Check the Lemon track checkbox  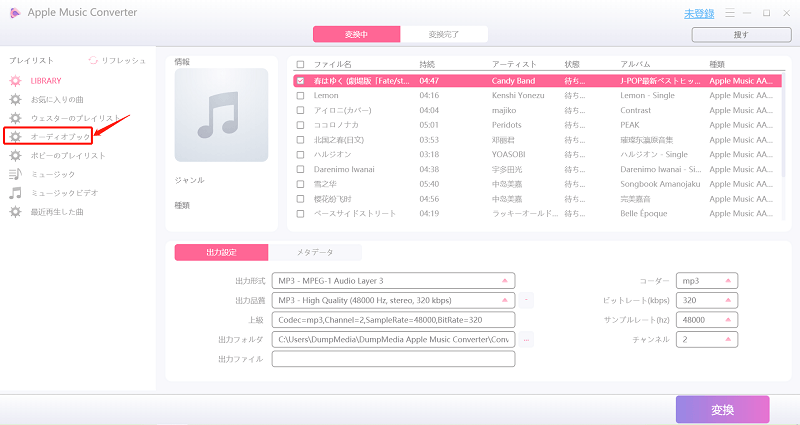pos(301,95)
